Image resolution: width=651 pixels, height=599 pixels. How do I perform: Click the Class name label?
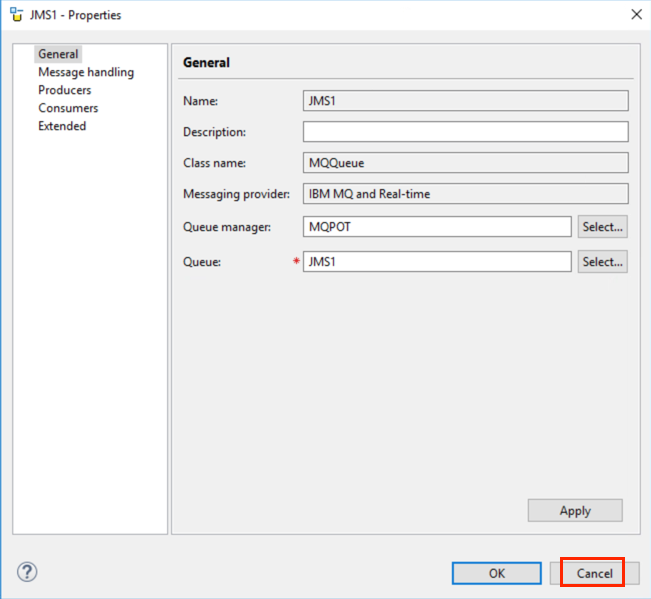point(214,163)
